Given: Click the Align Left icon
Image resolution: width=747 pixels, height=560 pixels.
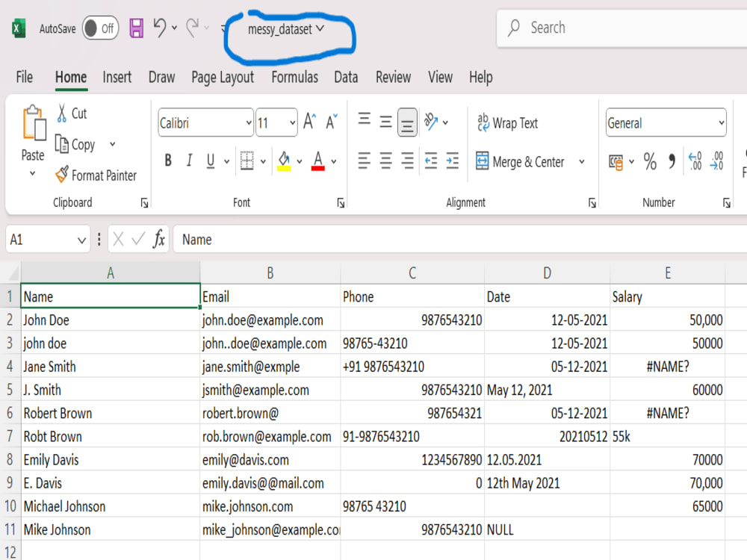Looking at the screenshot, I should 365,161.
